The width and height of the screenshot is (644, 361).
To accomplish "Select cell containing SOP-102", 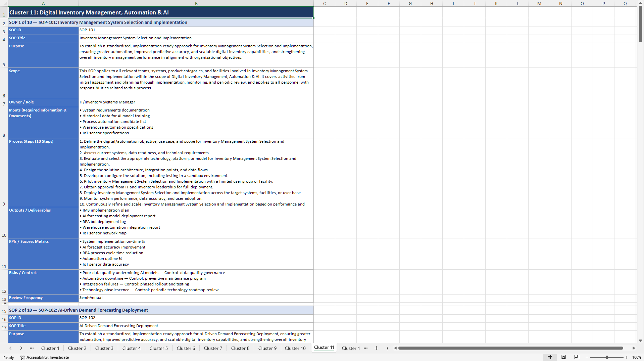I will [x=196, y=318].
